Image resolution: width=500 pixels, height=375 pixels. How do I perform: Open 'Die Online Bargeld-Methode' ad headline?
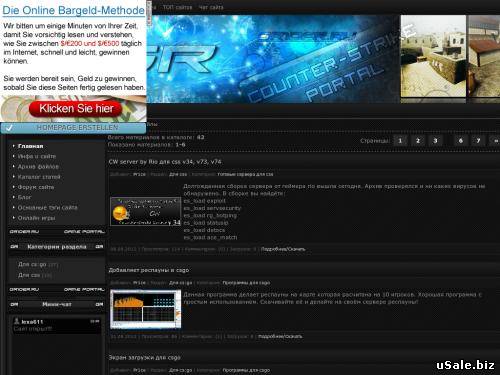[73, 10]
